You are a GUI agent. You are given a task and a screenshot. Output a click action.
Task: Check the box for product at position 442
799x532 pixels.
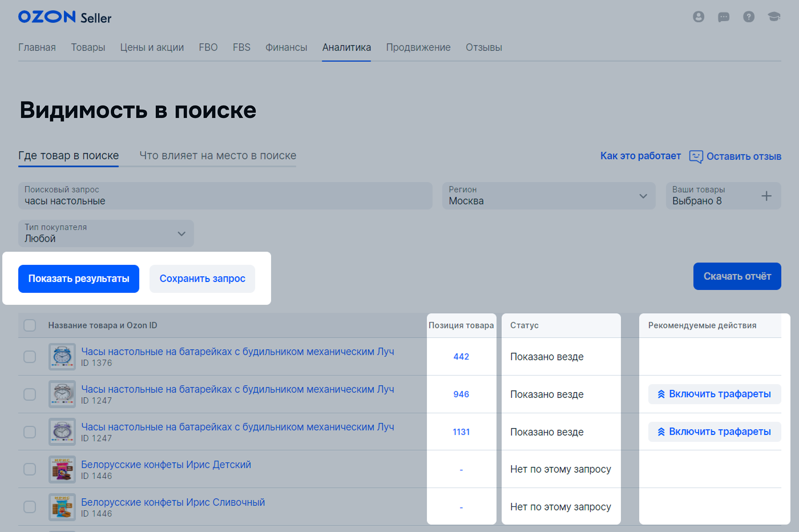click(30, 357)
